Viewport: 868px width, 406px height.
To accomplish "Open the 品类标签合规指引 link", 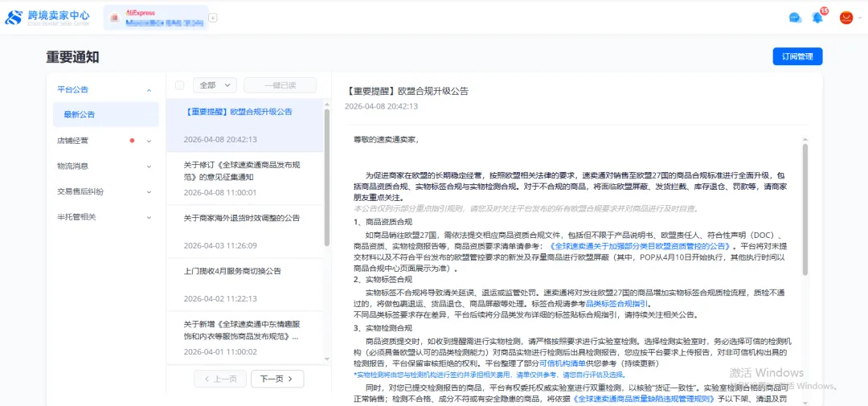I will pos(616,304).
